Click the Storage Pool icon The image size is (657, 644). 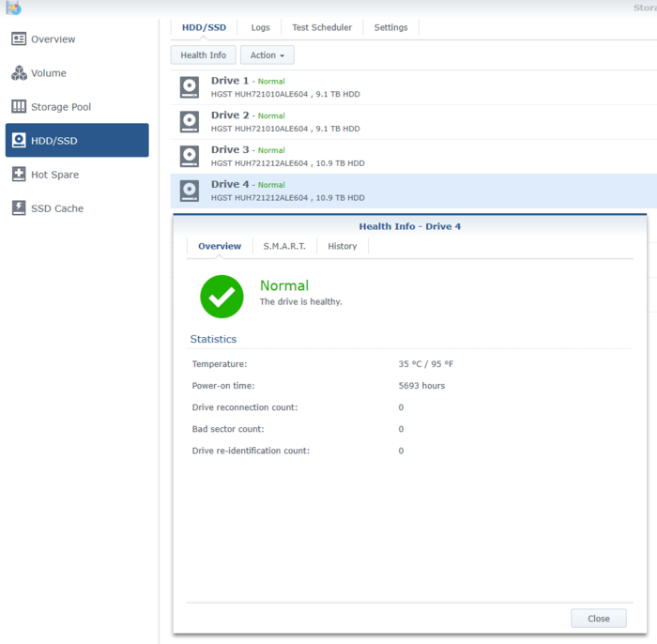[19, 107]
